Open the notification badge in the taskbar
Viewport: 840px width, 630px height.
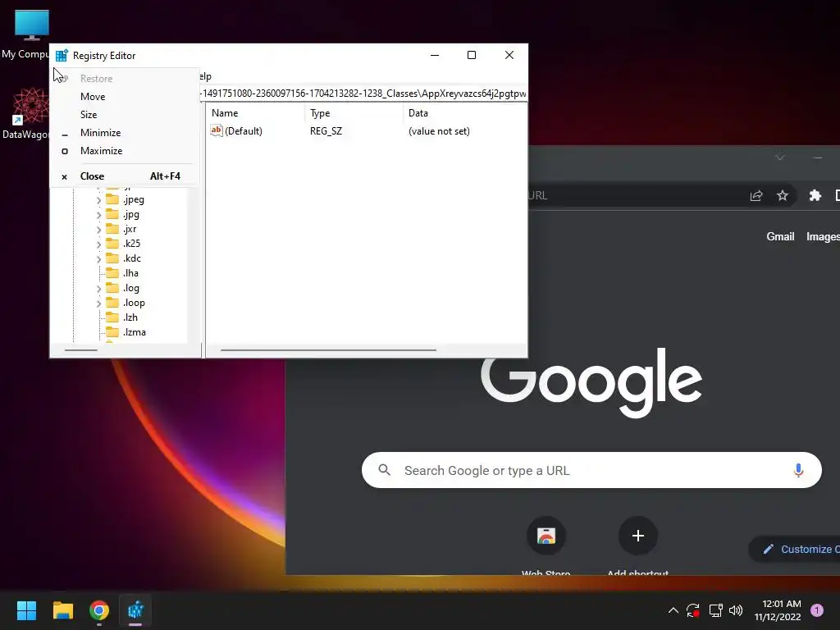point(817,610)
